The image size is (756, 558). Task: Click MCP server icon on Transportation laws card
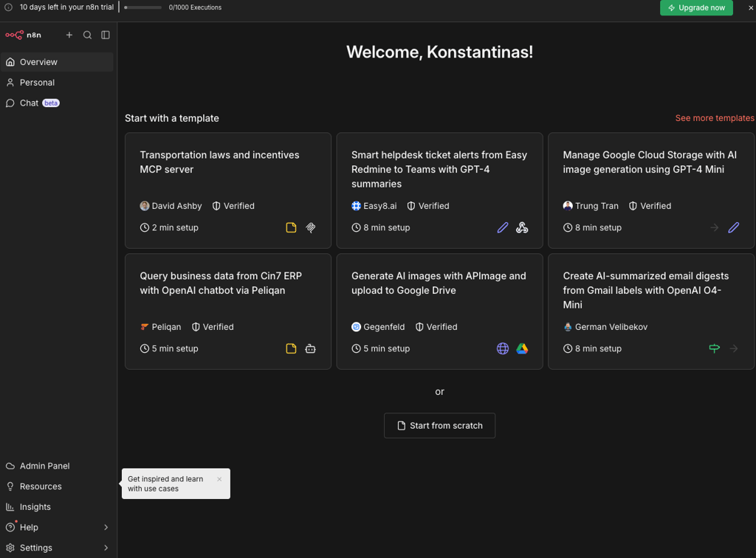point(311,227)
